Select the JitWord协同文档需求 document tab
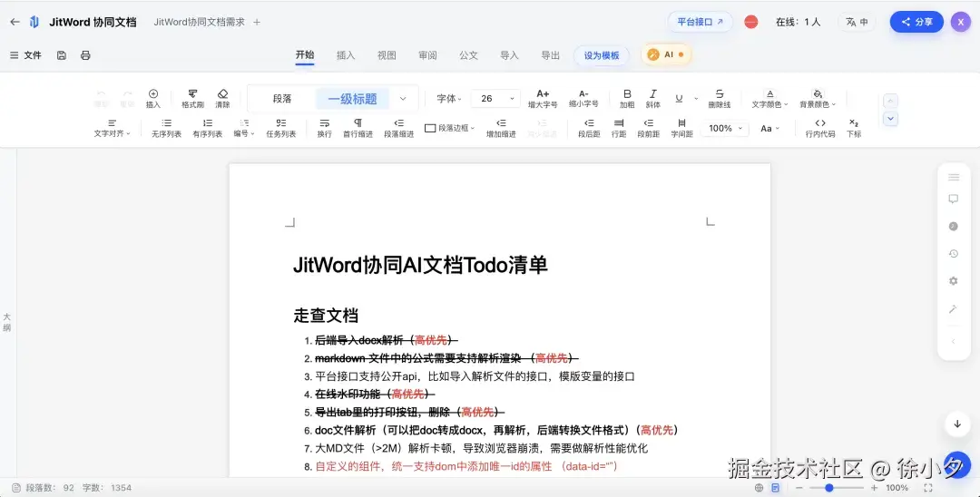 click(x=200, y=22)
